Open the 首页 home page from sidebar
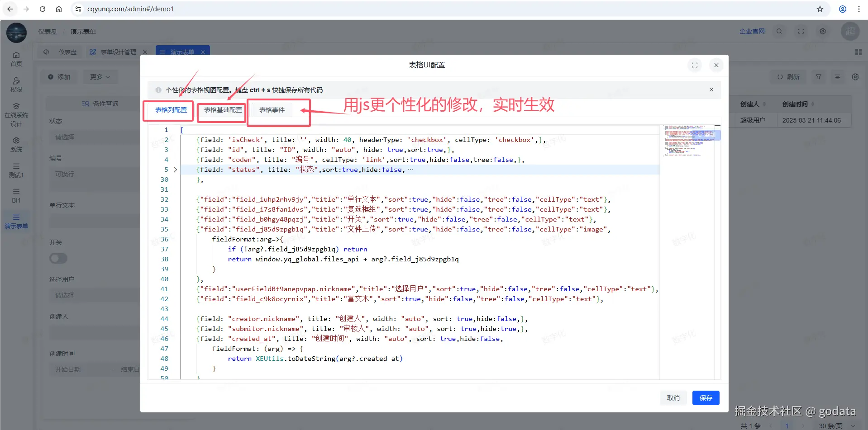 pos(16,58)
